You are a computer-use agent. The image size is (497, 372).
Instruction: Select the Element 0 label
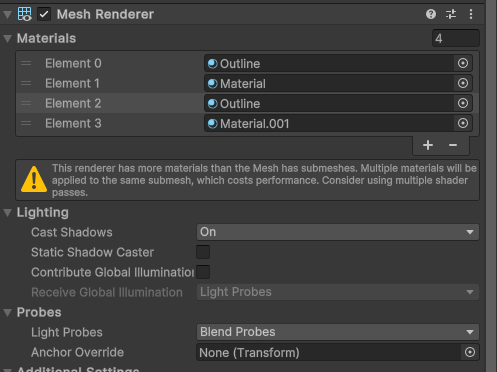73,63
